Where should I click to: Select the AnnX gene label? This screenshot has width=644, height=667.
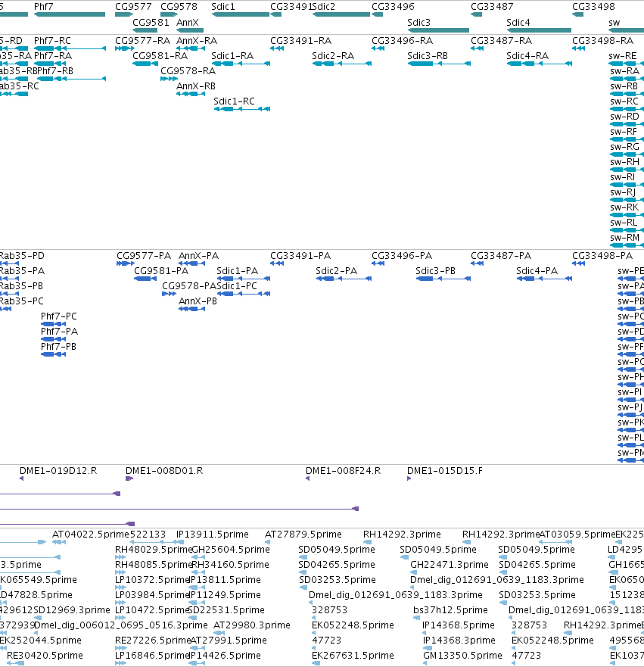click(188, 23)
